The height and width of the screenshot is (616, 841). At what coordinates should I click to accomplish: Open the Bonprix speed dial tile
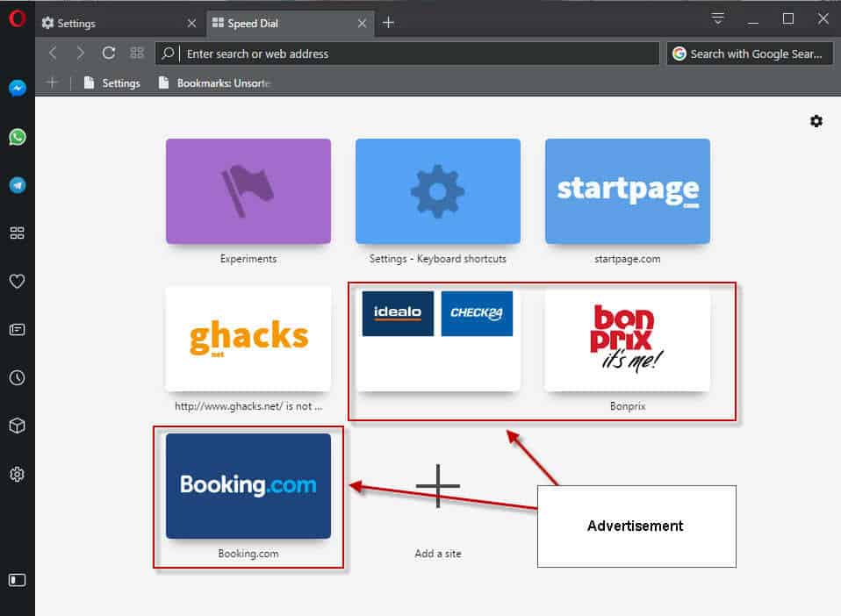(x=628, y=339)
